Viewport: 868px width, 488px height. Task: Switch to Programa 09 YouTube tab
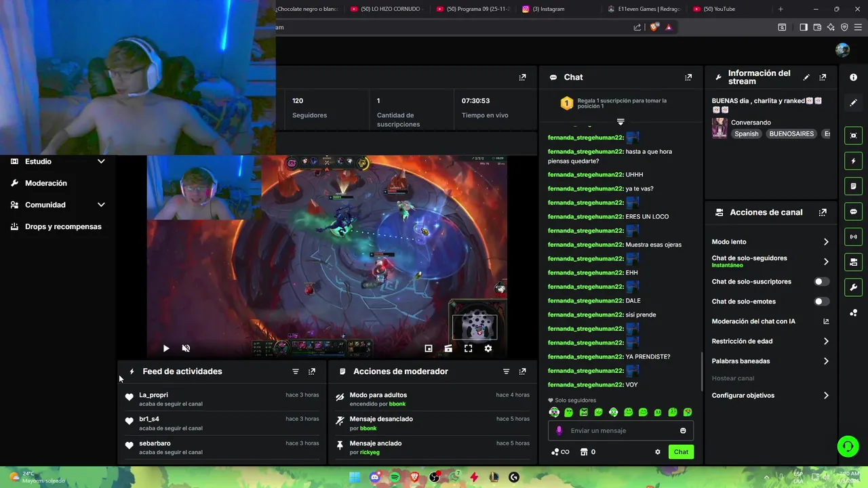click(x=473, y=9)
